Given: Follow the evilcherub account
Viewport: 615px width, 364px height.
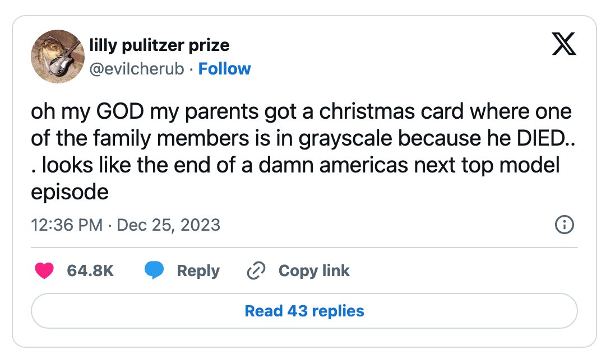Looking at the screenshot, I should 224,68.
